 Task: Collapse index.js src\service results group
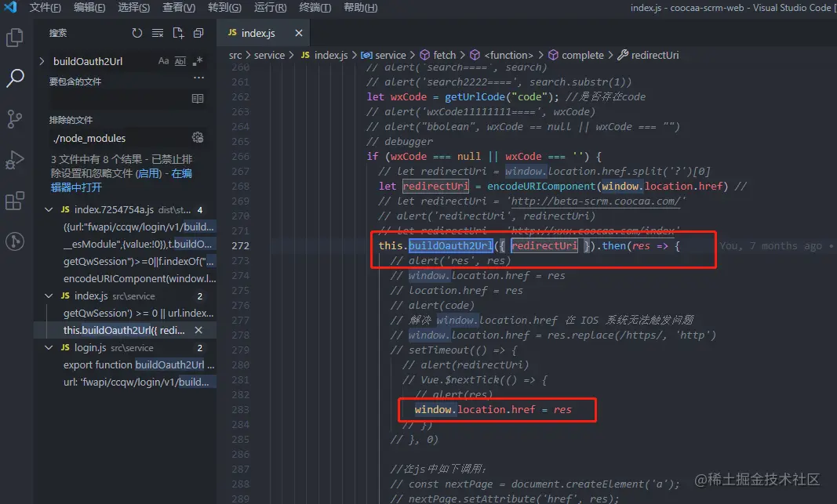click(49, 296)
